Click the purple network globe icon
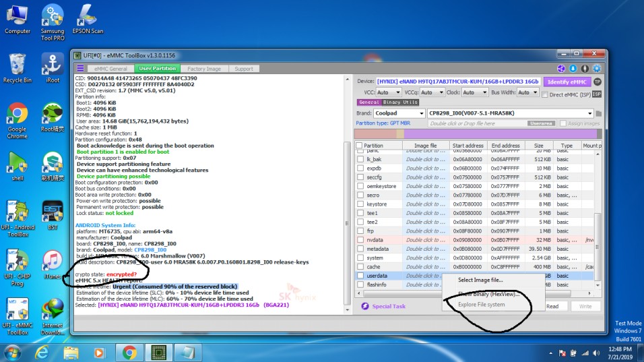The height and width of the screenshot is (362, 644). pos(560,69)
